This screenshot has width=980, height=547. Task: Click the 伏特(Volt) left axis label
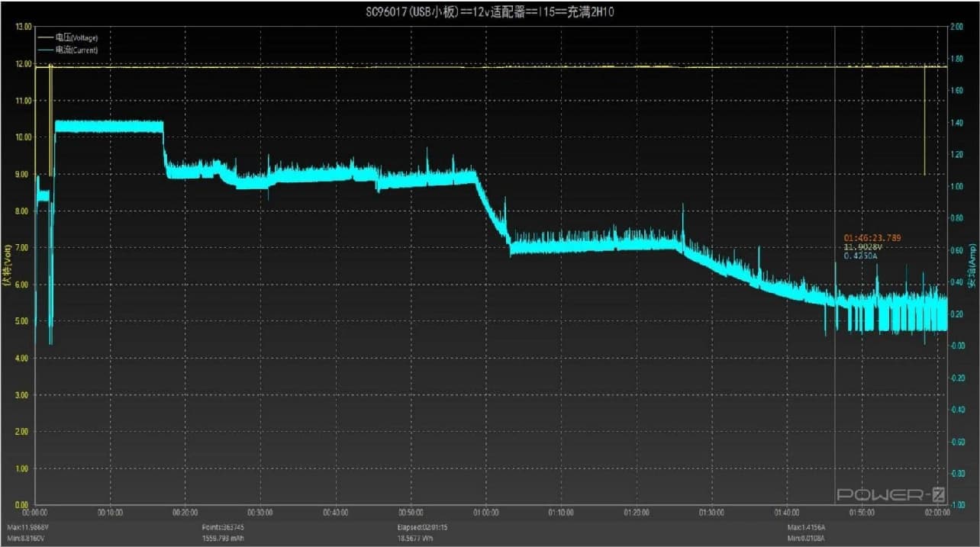tap(7, 265)
